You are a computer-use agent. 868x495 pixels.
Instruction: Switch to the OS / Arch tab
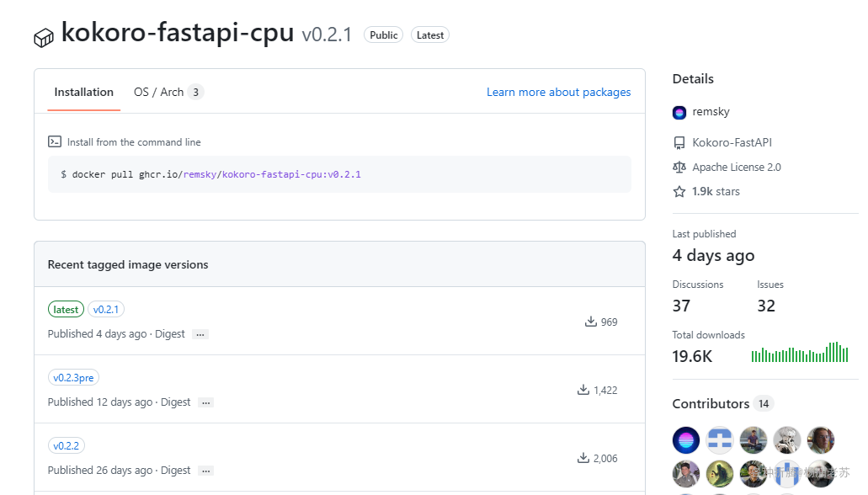click(x=169, y=92)
